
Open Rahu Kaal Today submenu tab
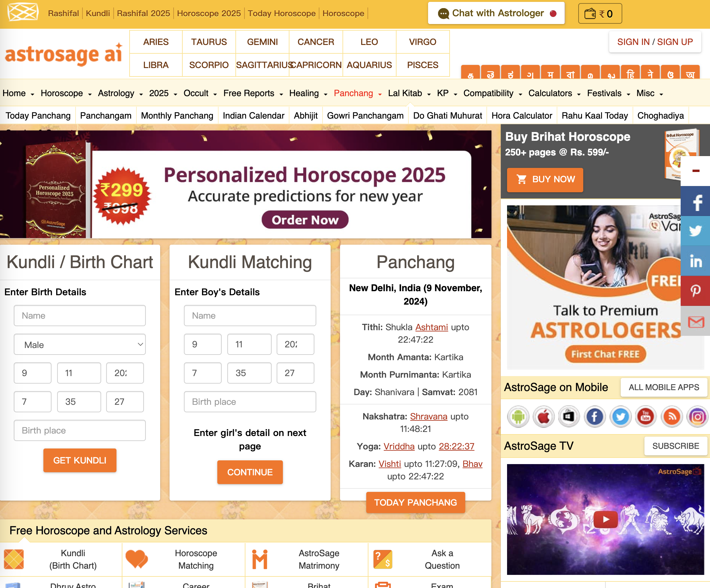(x=595, y=115)
